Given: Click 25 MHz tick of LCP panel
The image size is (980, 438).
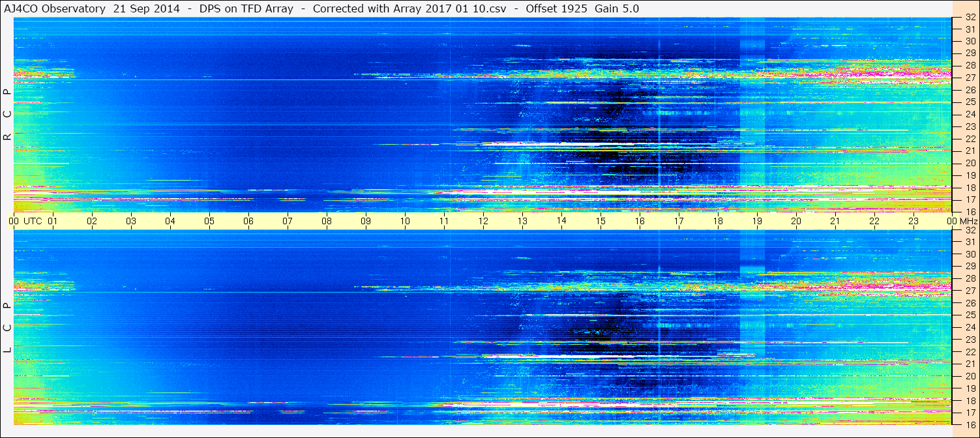Looking at the screenshot, I should (x=970, y=315).
